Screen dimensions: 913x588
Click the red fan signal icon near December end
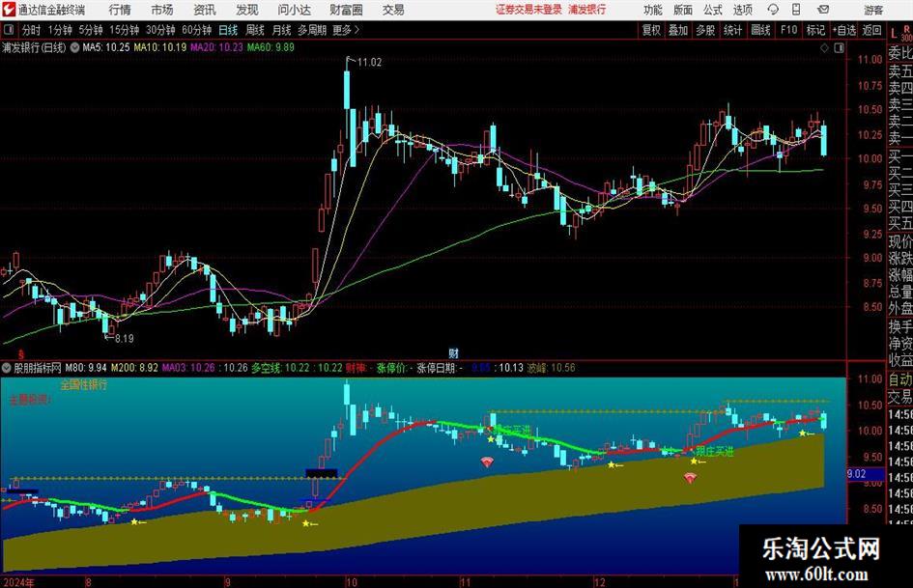tap(690, 479)
